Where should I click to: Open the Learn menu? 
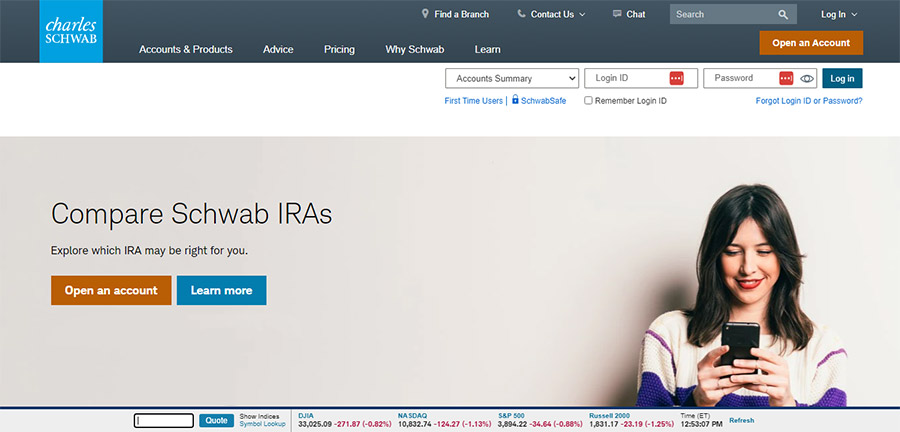tap(487, 49)
